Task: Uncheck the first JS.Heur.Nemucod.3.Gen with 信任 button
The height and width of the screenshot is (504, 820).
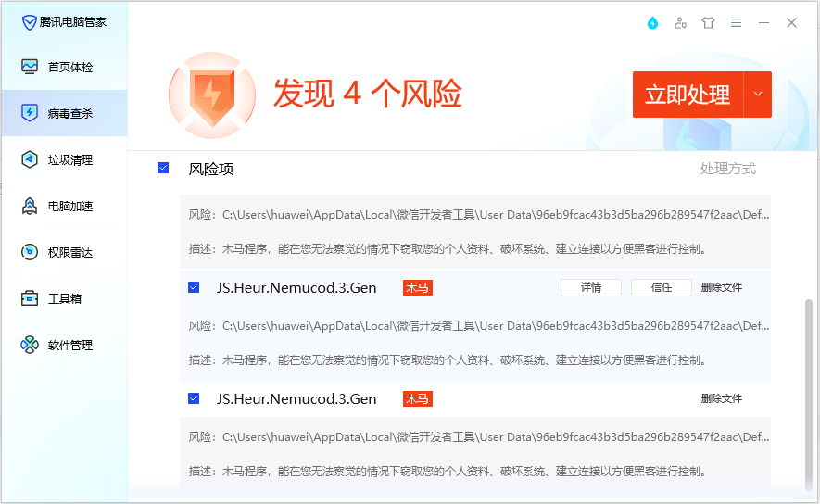Action: [x=194, y=287]
